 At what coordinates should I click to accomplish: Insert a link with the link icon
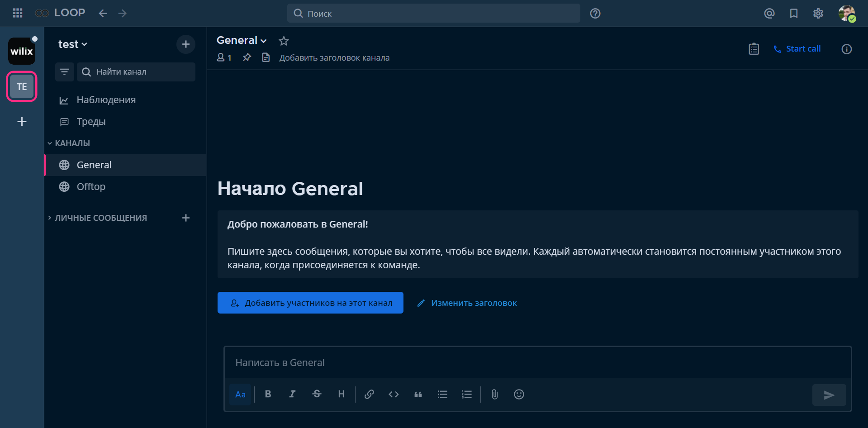(x=369, y=395)
